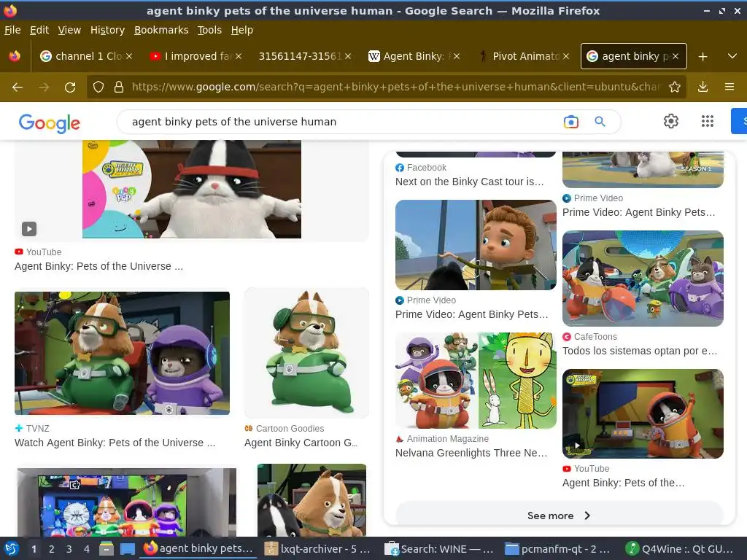The width and height of the screenshot is (747, 560).
Task: Reload the current page
Action: (70, 87)
